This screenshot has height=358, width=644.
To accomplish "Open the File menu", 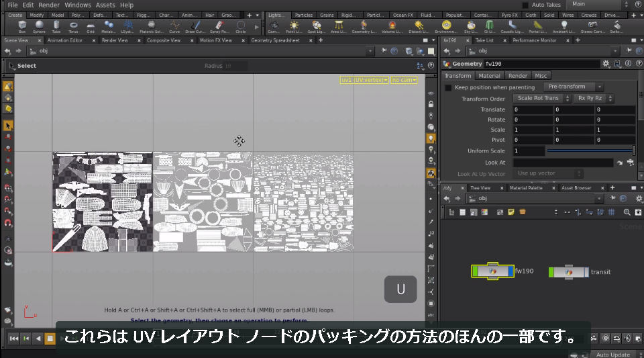I will pos(13,5).
